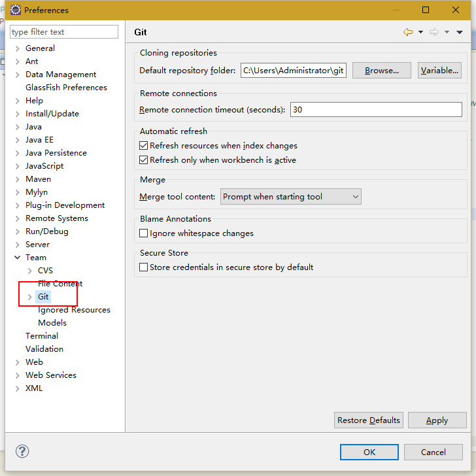
Task: Open the preferences page view menu triangle
Action: pyautogui.click(x=459, y=32)
